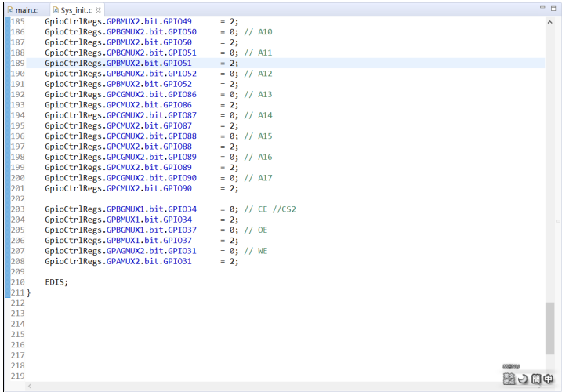Viewport: 562px width, 392px height.
Task: Maximize the editor pane
Action: click(x=553, y=9)
